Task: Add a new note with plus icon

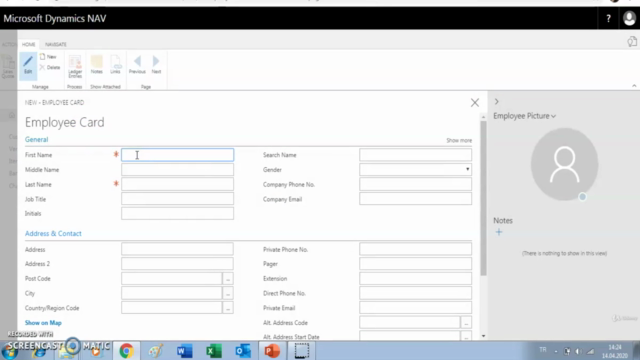Action: tap(499, 232)
